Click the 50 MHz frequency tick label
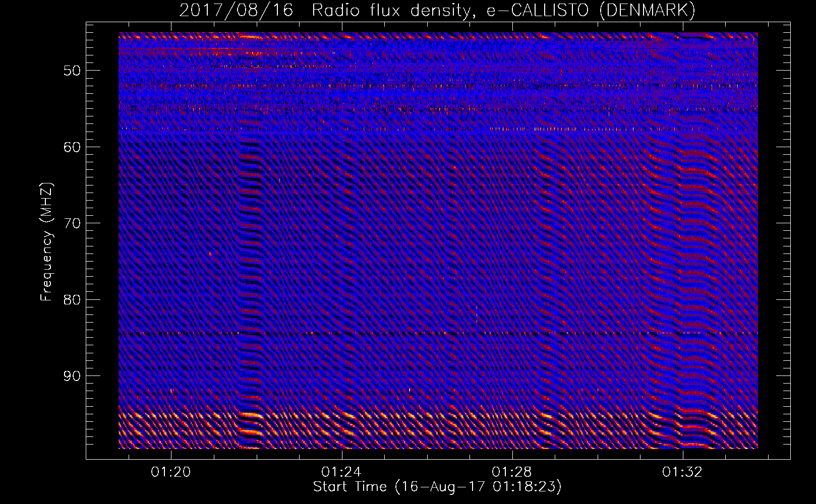The image size is (816, 504). 72,71
